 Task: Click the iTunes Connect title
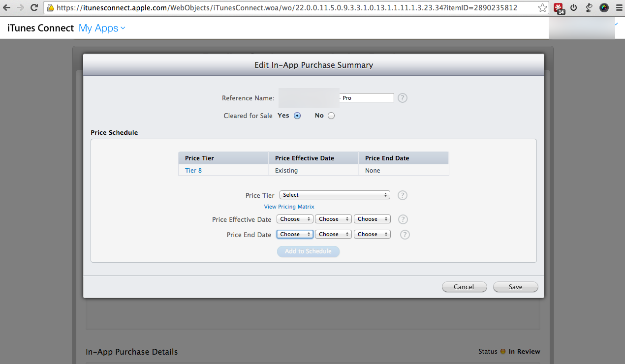[40, 28]
